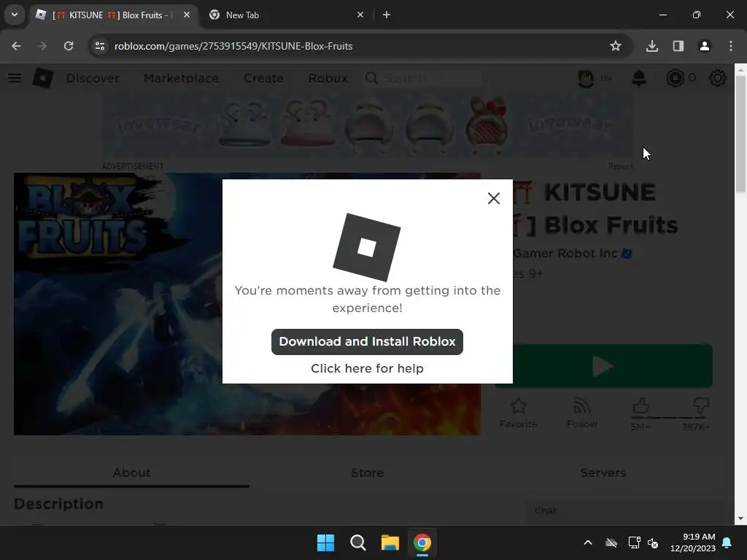This screenshot has height=560, width=747.
Task: Report the advertisement
Action: [x=620, y=166]
